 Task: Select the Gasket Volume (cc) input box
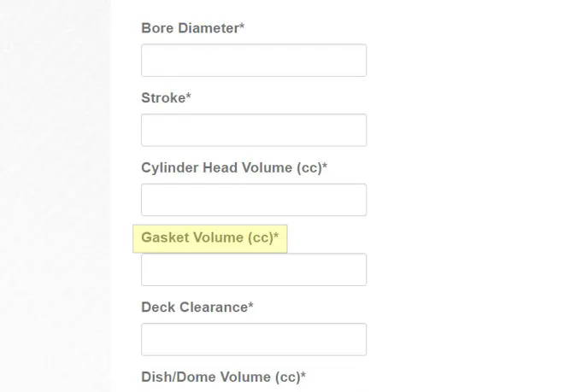pos(254,270)
